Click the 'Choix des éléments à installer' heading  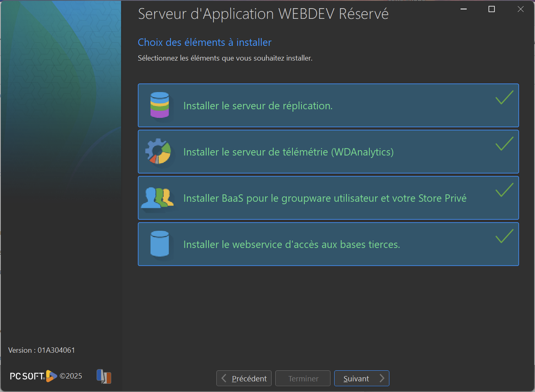(205, 42)
